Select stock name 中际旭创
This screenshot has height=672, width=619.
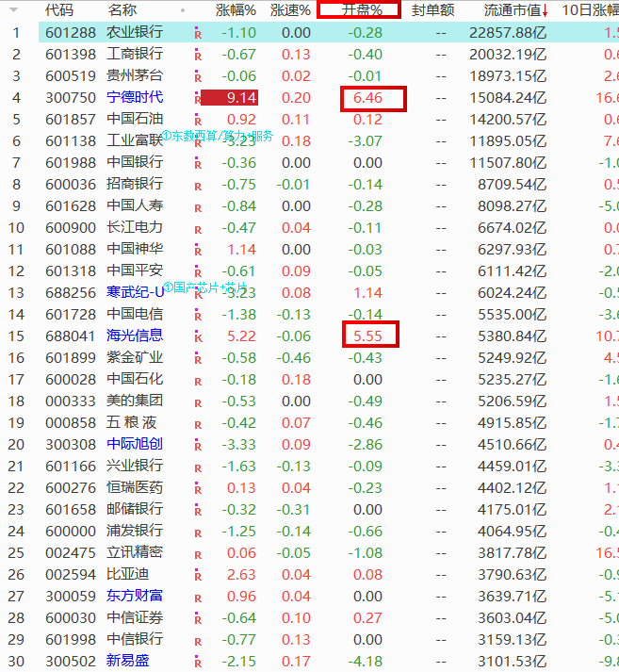click(x=135, y=444)
